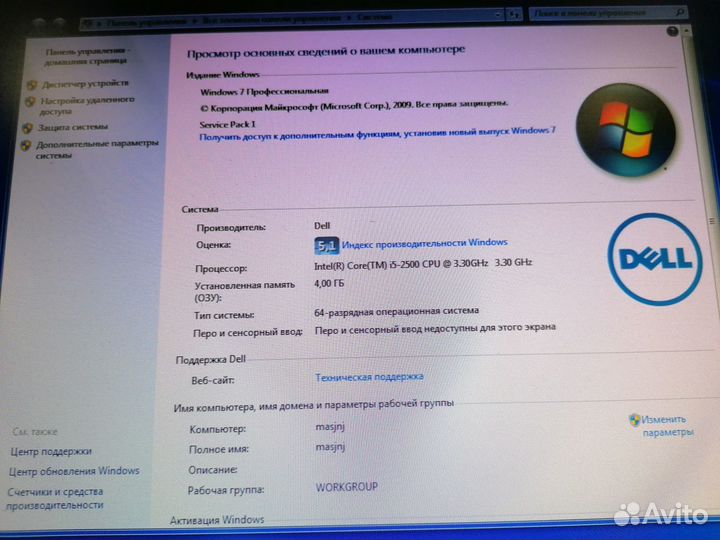Click the vertical scrollbar up arrow

point(686,31)
